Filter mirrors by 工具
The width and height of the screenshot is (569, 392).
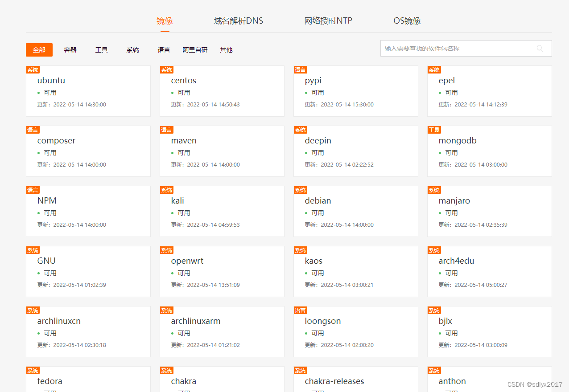click(x=102, y=50)
